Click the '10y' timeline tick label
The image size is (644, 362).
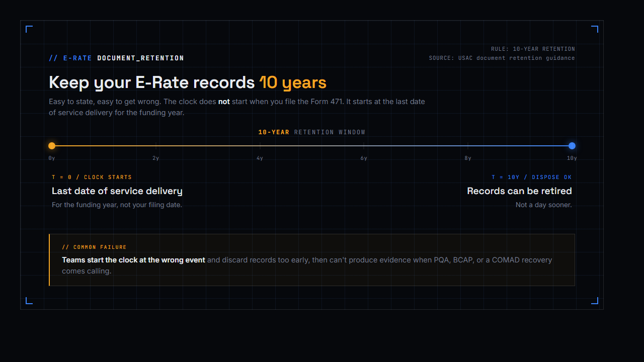coord(572,158)
